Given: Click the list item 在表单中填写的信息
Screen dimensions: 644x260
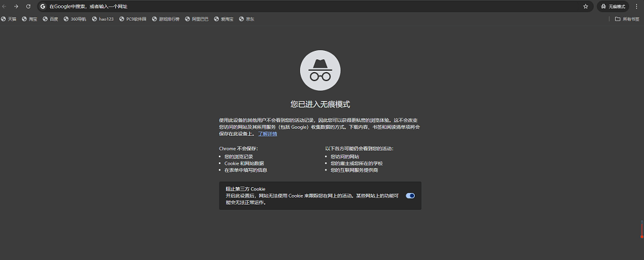Looking at the screenshot, I should point(246,170).
